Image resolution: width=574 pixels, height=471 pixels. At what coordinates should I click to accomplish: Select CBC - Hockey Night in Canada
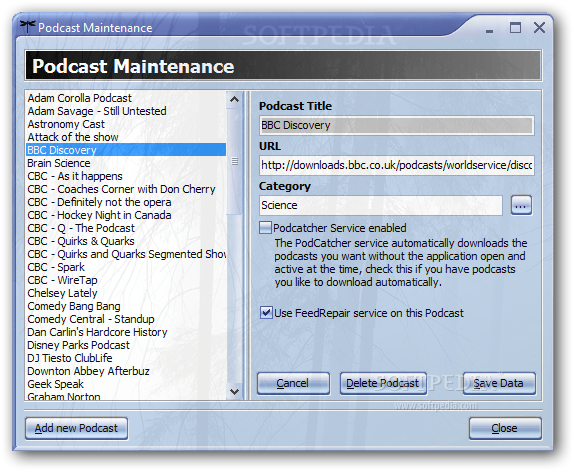tap(126, 215)
